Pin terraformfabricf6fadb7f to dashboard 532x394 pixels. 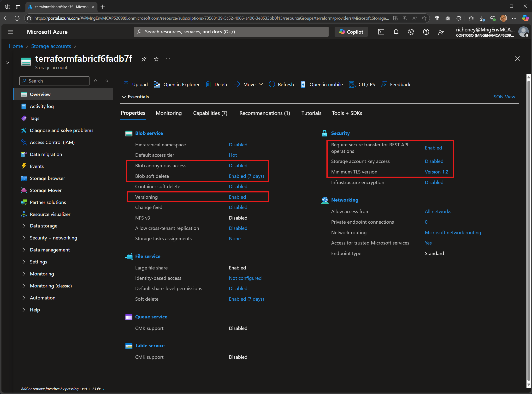(144, 59)
